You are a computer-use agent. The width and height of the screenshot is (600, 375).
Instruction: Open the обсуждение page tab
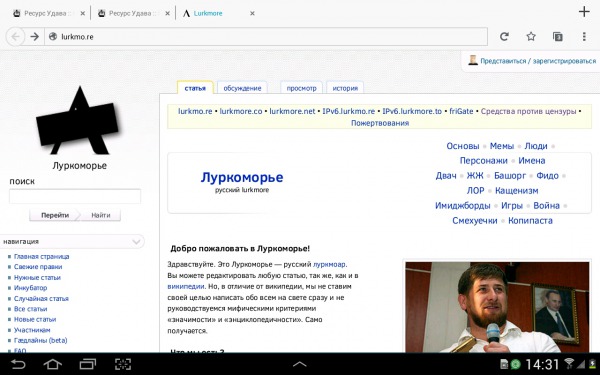[x=242, y=88]
